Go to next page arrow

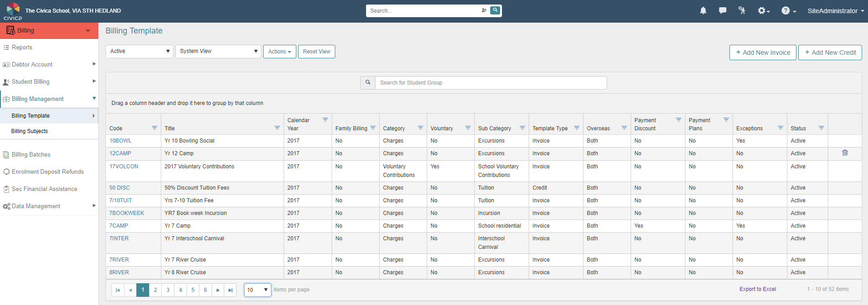[218, 290]
